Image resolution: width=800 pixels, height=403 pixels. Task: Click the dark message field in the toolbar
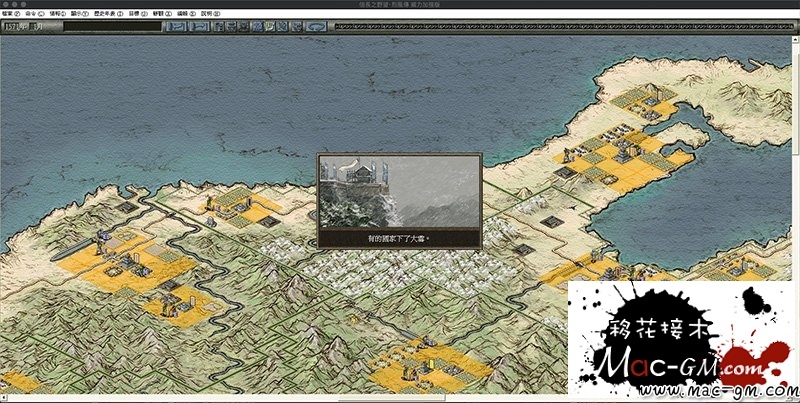(112, 27)
